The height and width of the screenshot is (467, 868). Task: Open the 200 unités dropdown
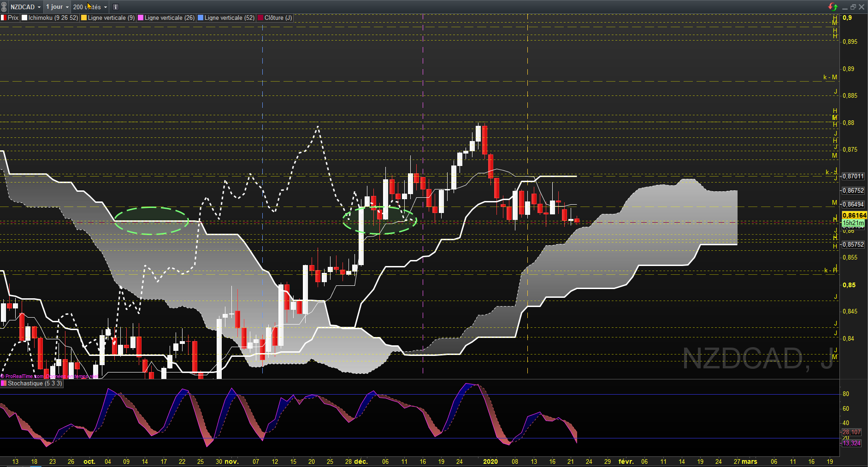tap(90, 7)
